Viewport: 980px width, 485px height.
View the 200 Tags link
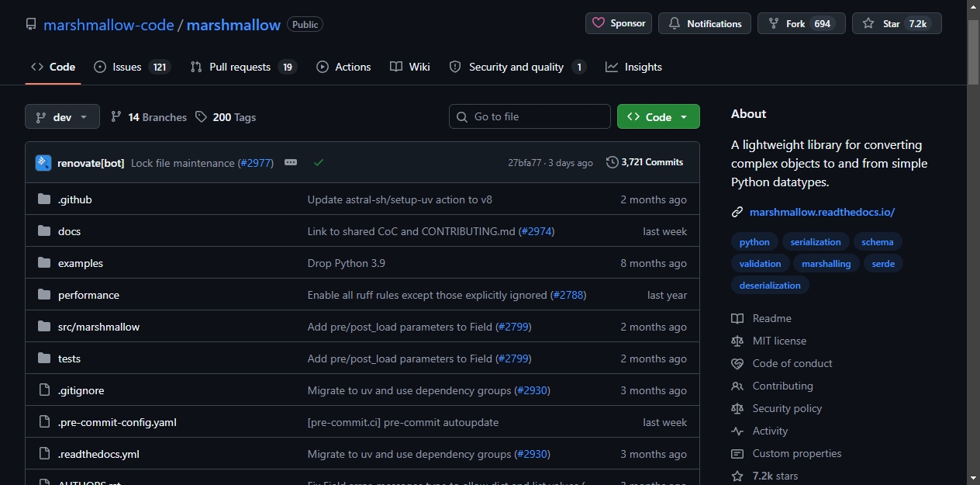226,117
